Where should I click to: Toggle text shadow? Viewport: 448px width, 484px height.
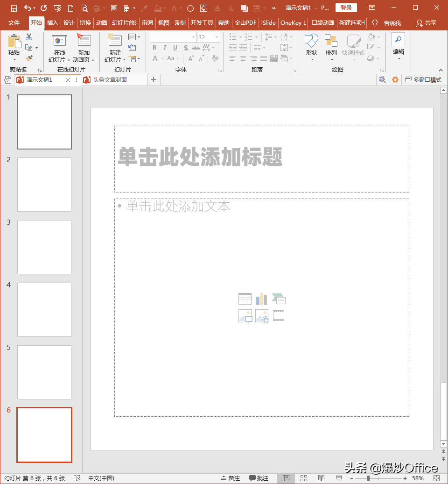point(186,48)
